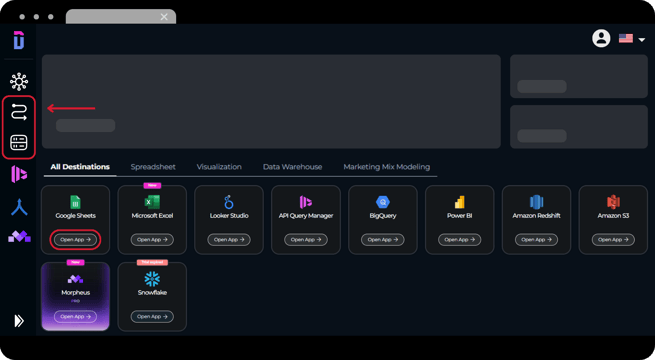This screenshot has height=360, width=655.
Task: Click the New badge on the Morpheus card
Action: pos(75,262)
